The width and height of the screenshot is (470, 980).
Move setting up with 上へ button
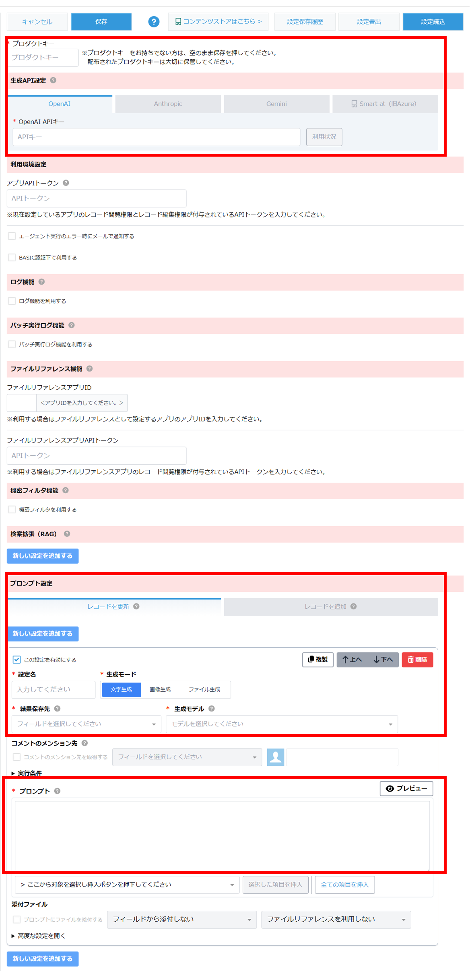[x=352, y=660]
